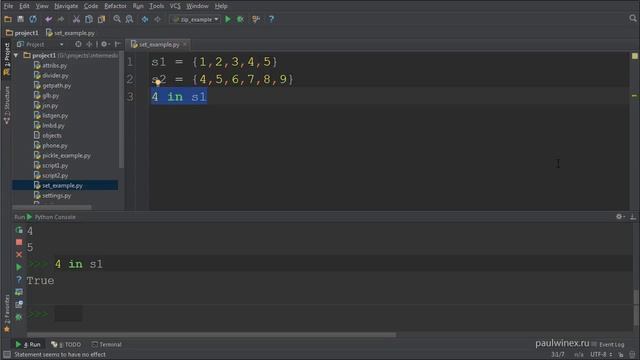This screenshot has height=360, width=640.
Task: Open Settings from the wrench toolbar icon
Action: coord(256,19)
